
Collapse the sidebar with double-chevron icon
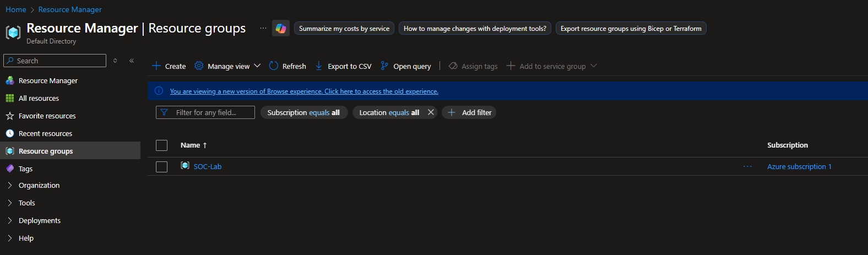click(x=132, y=61)
